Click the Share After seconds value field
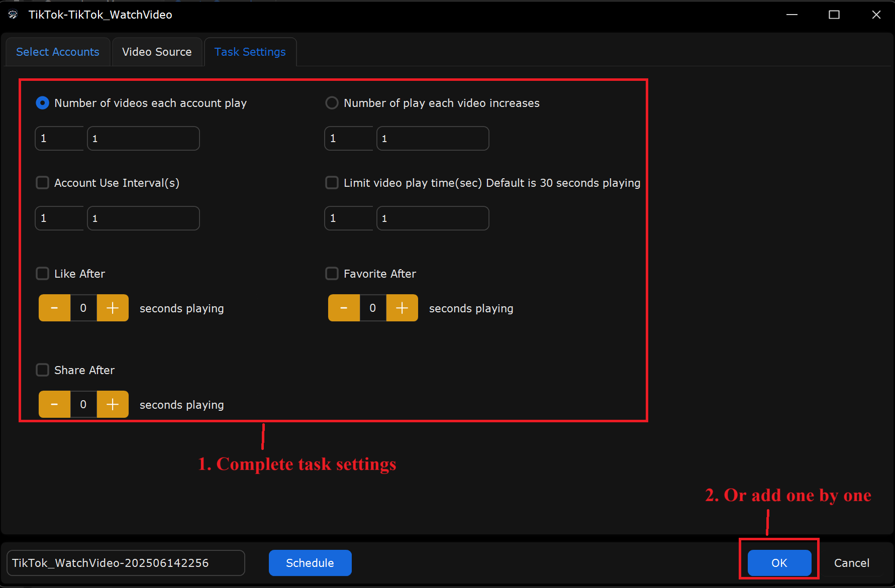 (x=83, y=404)
